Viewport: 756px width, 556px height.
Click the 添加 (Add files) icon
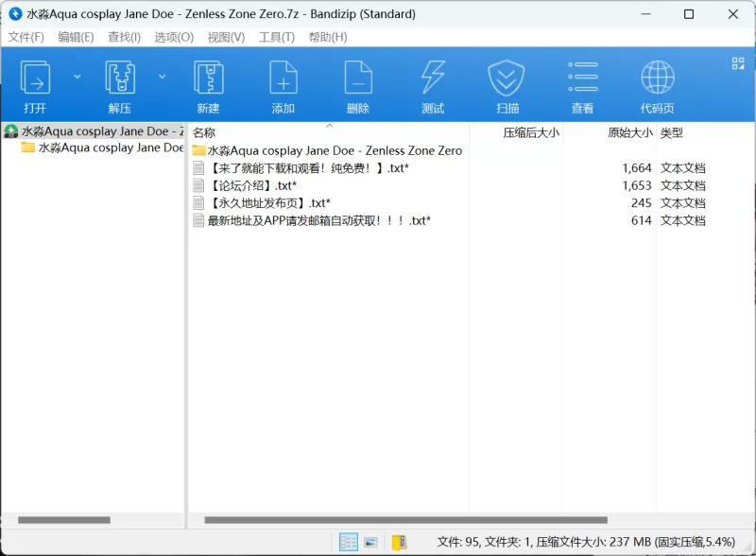coord(283,85)
